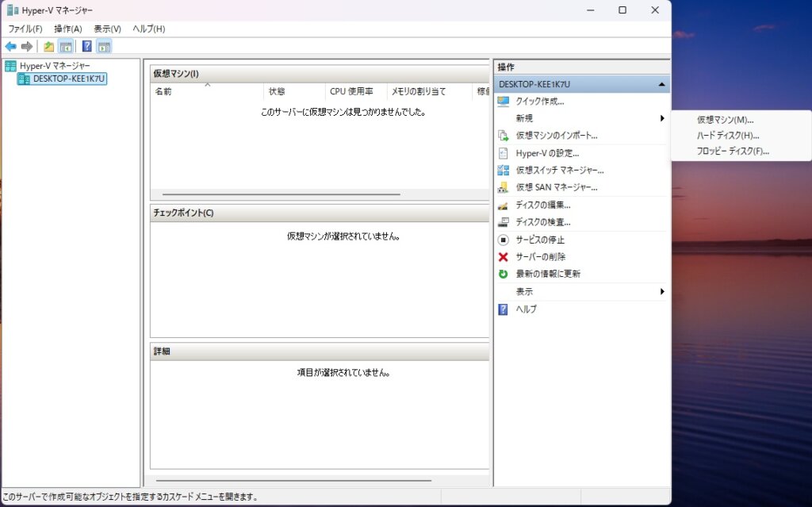Click the Up one level folder icon

[x=48, y=47]
